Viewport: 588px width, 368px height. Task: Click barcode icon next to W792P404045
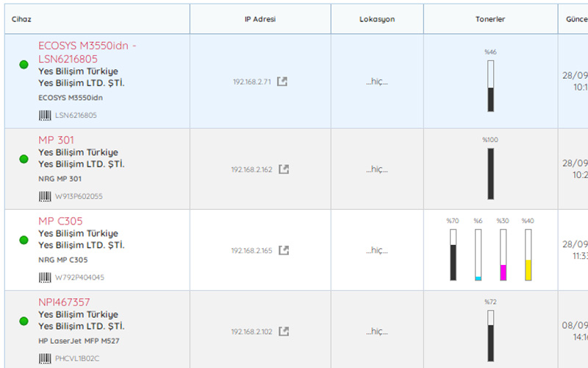(x=45, y=277)
